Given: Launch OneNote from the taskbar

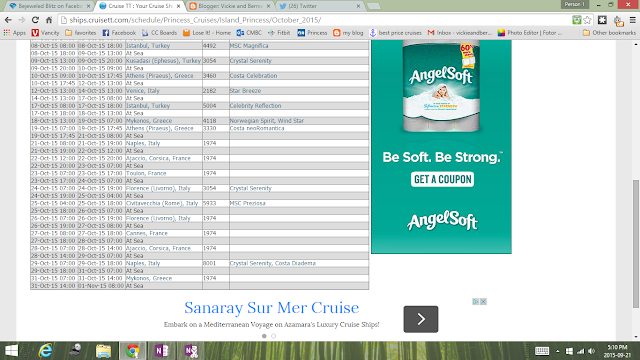Looking at the screenshot, I should pyautogui.click(x=162, y=351).
